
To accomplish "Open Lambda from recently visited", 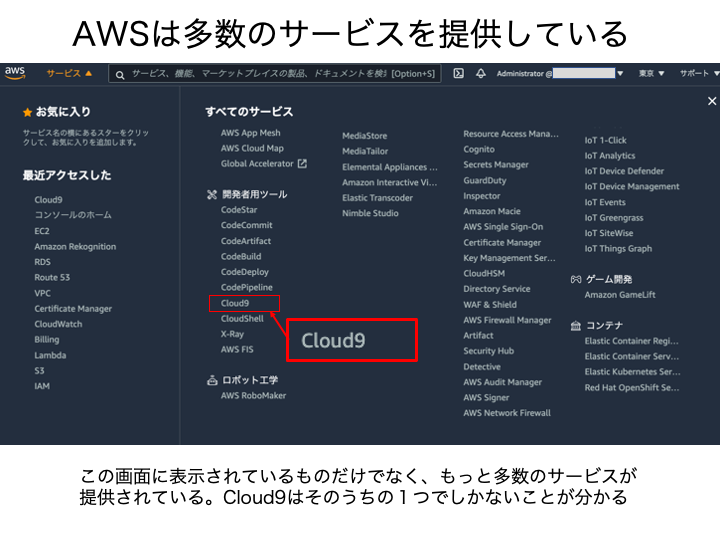I will (x=50, y=355).
